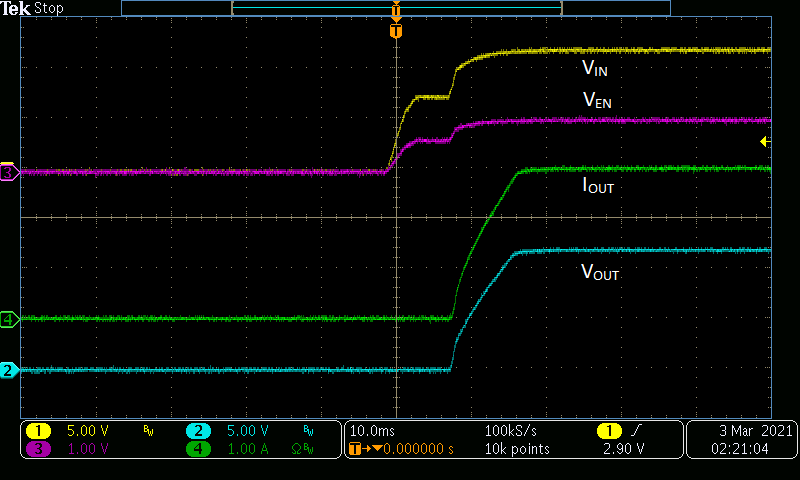The image size is (800, 480).
Task: Click the trigger source channel 1 badge
Action: 609,431
